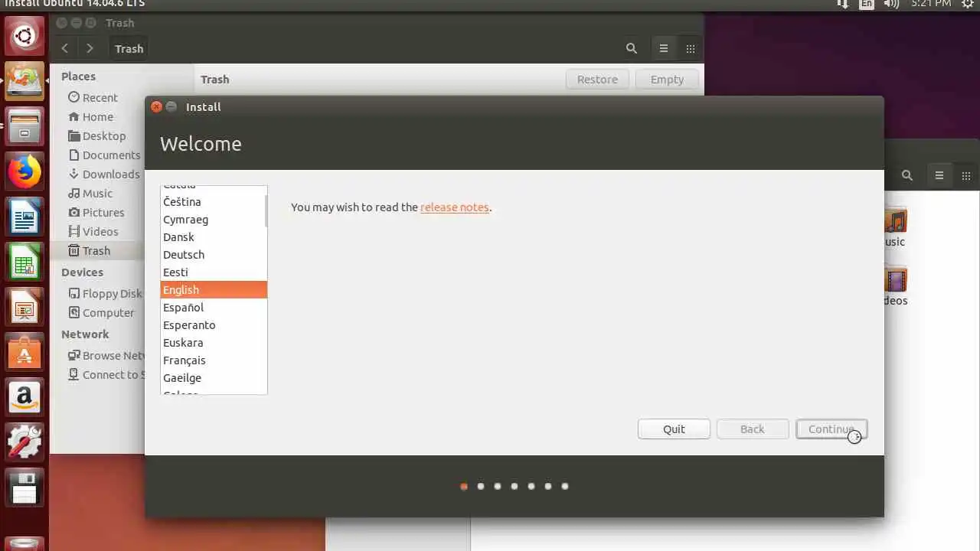Click the Trash path button in toolbar
The image size is (980, 551).
pyautogui.click(x=129, y=48)
